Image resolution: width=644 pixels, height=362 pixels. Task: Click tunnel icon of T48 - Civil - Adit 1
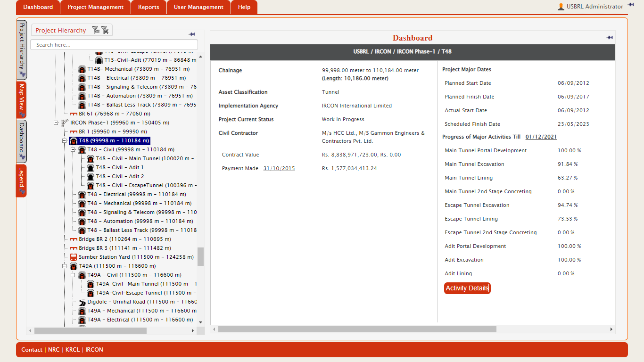[x=91, y=168]
